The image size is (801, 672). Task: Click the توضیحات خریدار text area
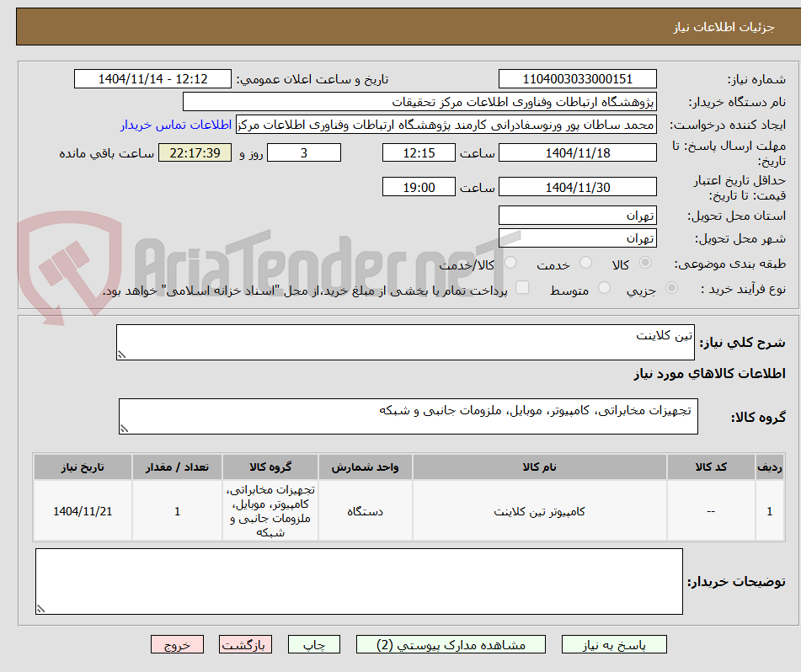point(359,582)
